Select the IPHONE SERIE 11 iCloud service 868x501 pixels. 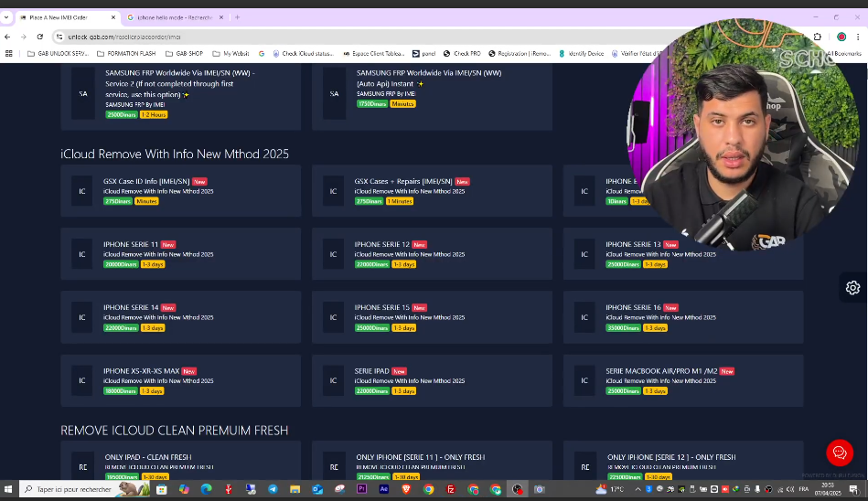point(181,253)
